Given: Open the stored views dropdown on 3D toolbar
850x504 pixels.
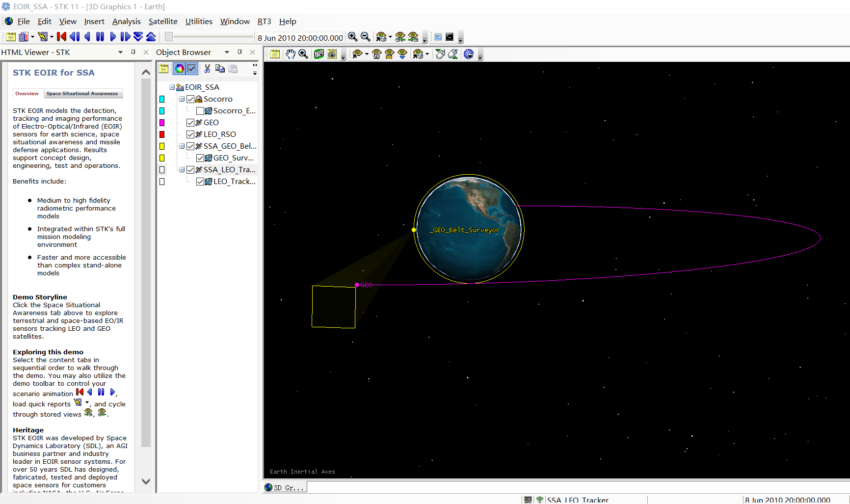Looking at the screenshot, I should tap(427, 54).
